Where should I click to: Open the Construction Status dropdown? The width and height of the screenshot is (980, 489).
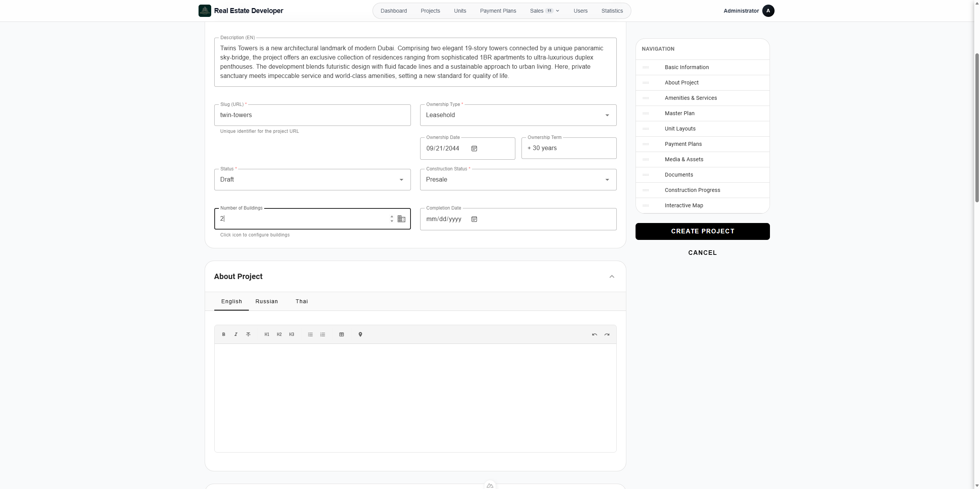tap(518, 180)
